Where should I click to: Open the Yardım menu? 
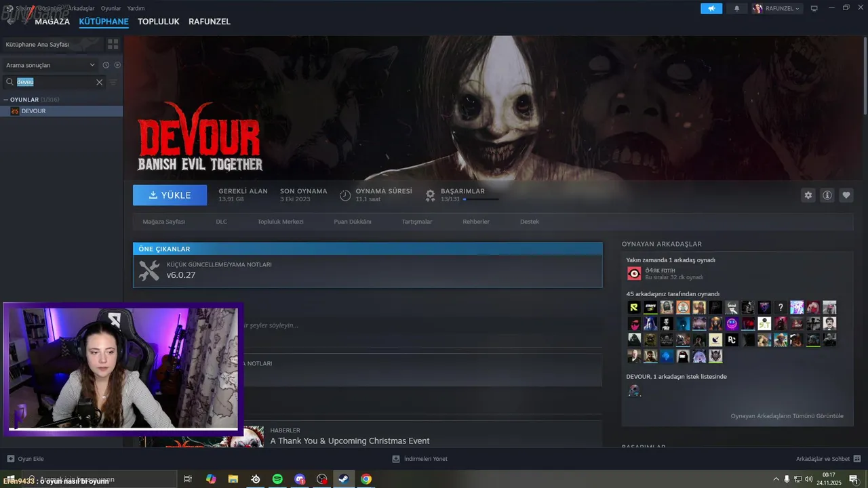coord(136,8)
